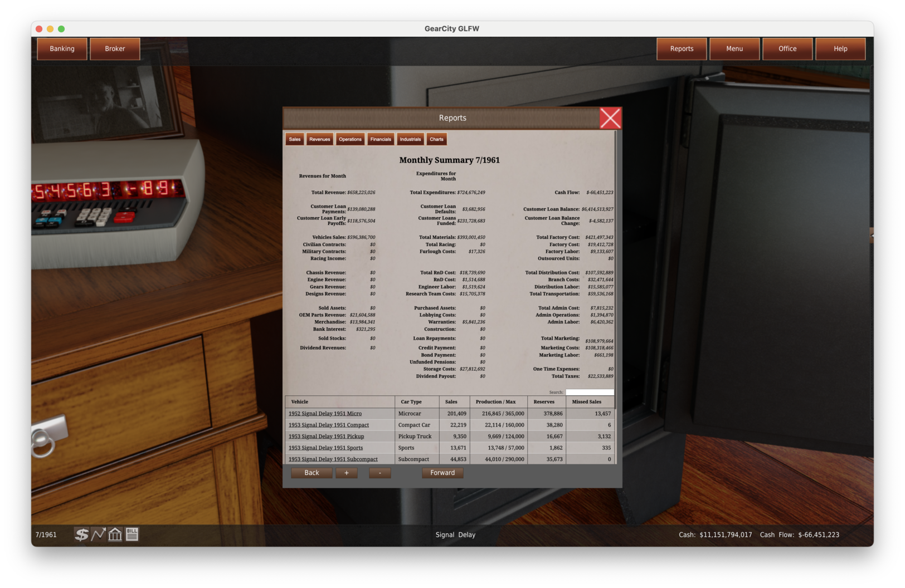Screen dimensions: 905x588
Task: Open the dollar sign finances icon
Action: click(82, 535)
